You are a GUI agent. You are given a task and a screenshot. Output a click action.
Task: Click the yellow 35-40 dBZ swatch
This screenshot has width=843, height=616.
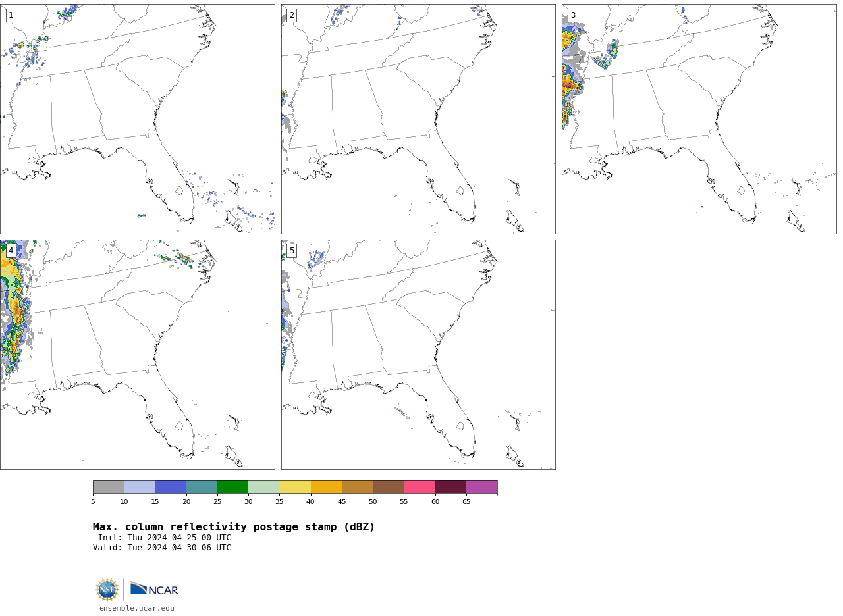tap(295, 487)
